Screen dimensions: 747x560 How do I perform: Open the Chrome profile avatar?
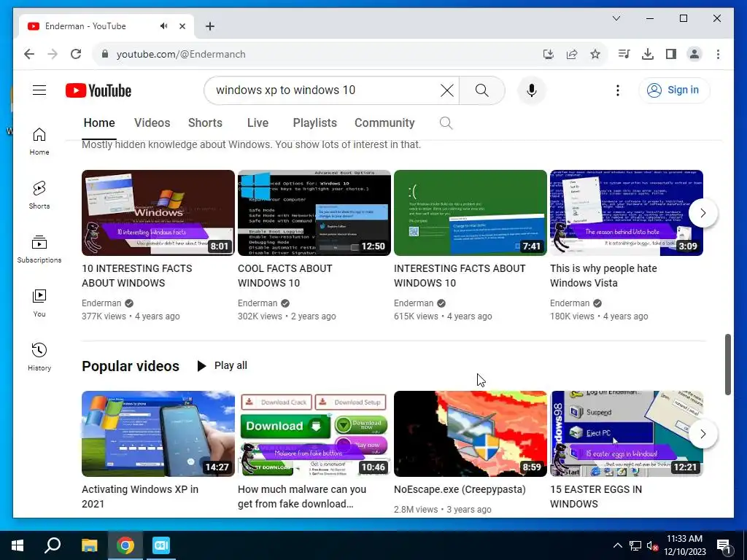pos(694,54)
